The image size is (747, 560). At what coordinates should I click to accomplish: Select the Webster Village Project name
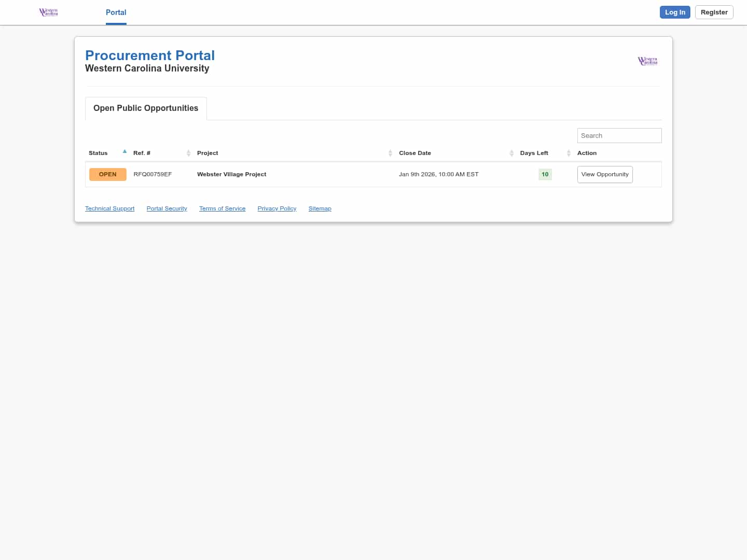[x=231, y=175]
